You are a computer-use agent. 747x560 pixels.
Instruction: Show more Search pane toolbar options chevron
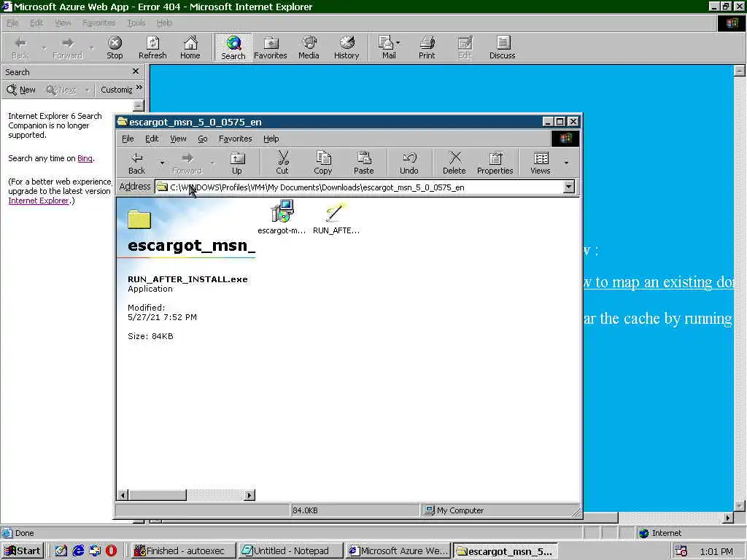click(139, 87)
